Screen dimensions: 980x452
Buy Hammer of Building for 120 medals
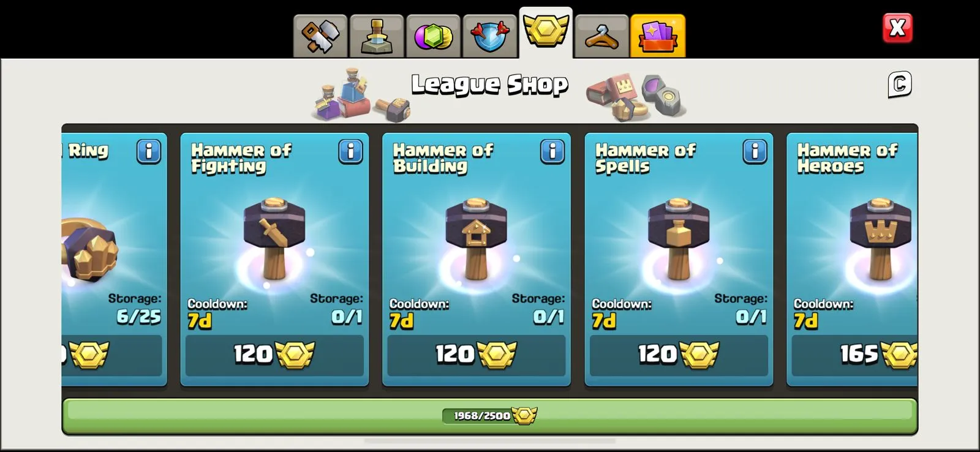coord(477,355)
